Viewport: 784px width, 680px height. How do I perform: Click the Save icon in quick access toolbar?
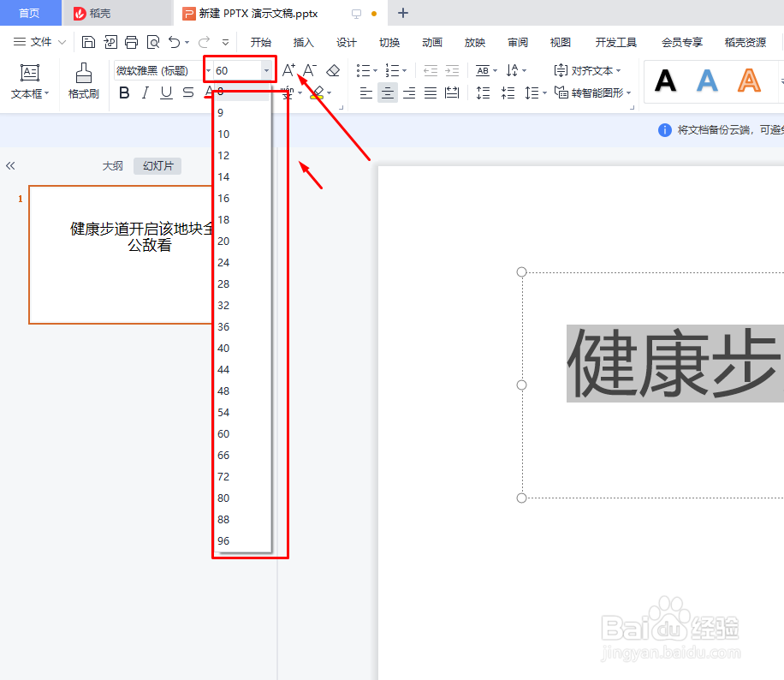[88, 42]
